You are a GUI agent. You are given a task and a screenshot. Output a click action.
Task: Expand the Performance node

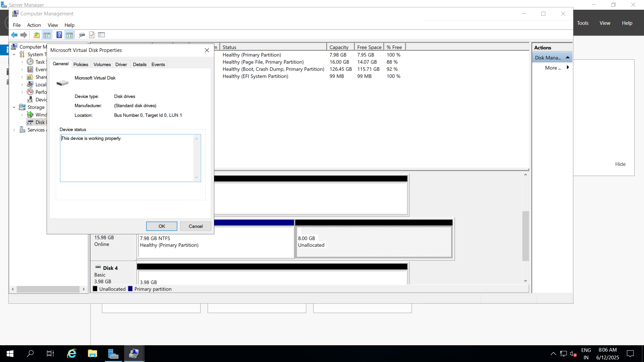[22, 92]
